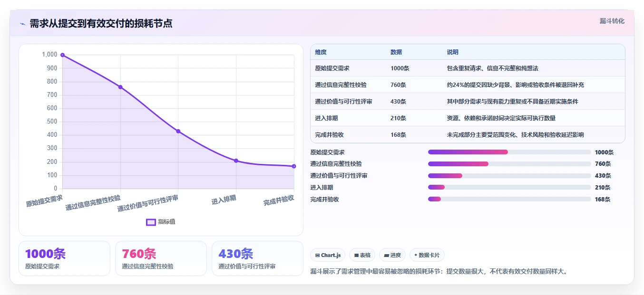The image size is (644, 295).
Task: Click the 进入排期 progress bar
Action: tap(509, 188)
